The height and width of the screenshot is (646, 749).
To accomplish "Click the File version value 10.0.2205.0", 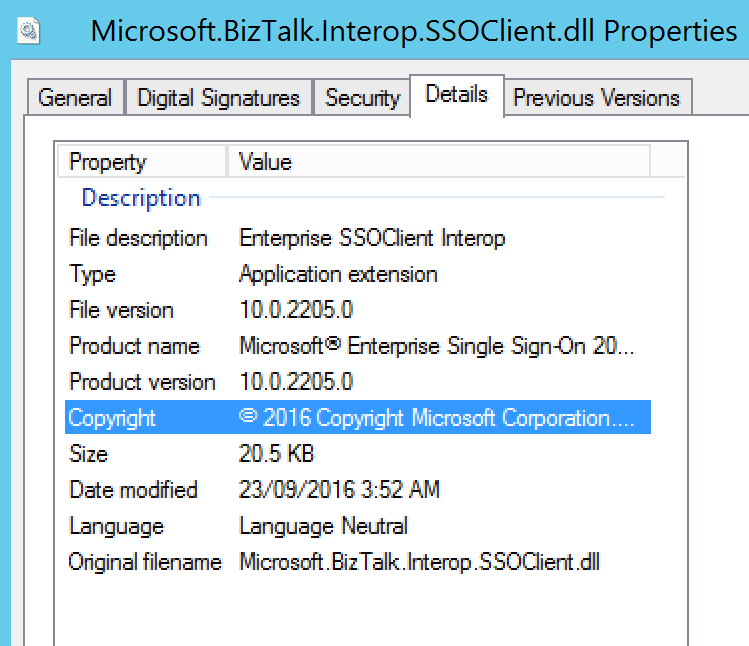I will (x=296, y=310).
